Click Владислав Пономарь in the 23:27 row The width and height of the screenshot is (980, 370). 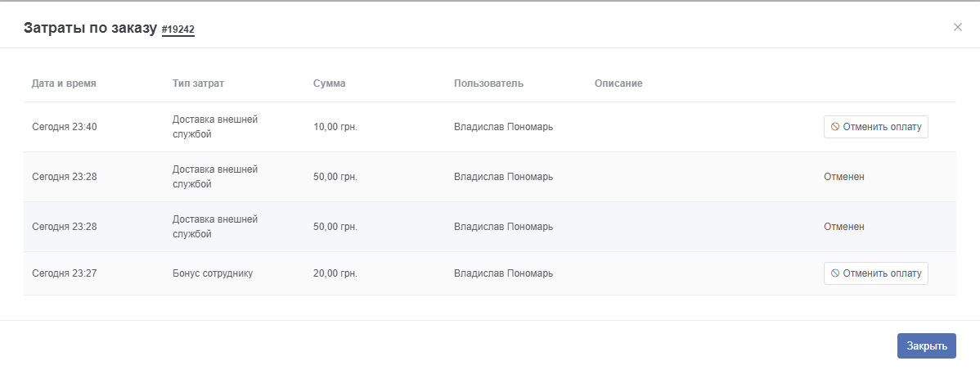pos(503,273)
